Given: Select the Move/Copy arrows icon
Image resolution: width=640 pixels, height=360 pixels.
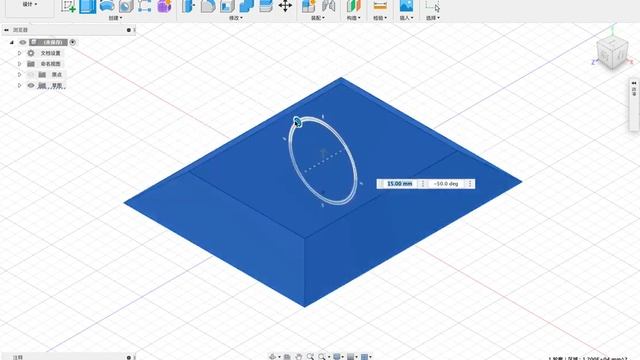Looking at the screenshot, I should tap(285, 6).
